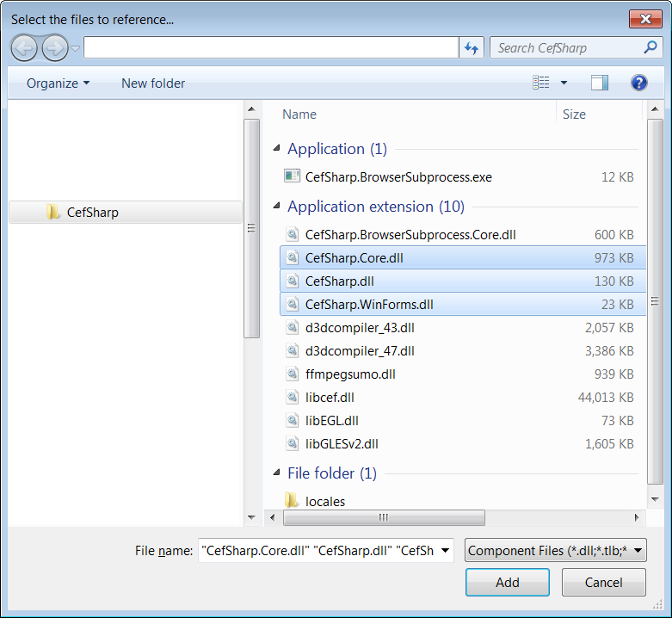Viewport: 672px width, 618px height.
Task: Go back with the Back arrow button
Action: coord(24,48)
